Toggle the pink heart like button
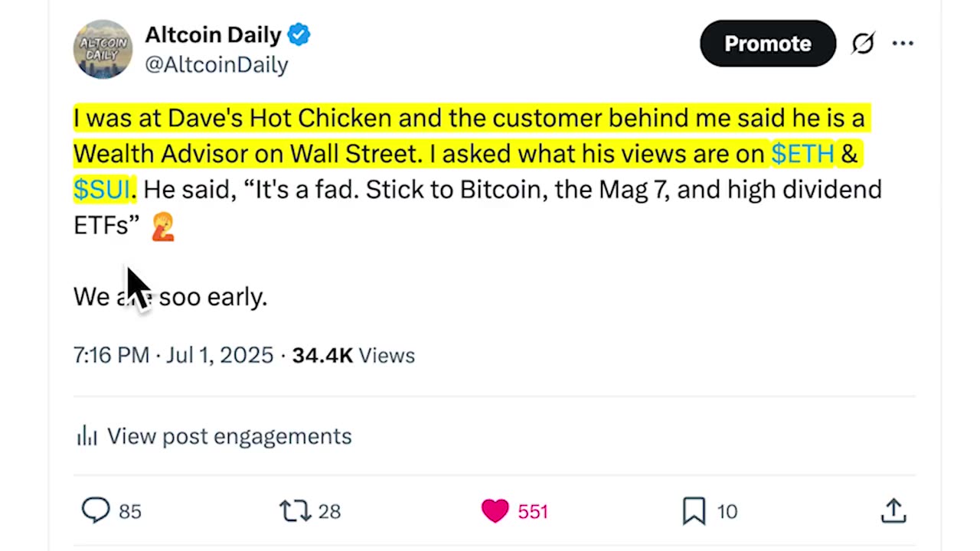The width and height of the screenshot is (980, 551). [495, 510]
